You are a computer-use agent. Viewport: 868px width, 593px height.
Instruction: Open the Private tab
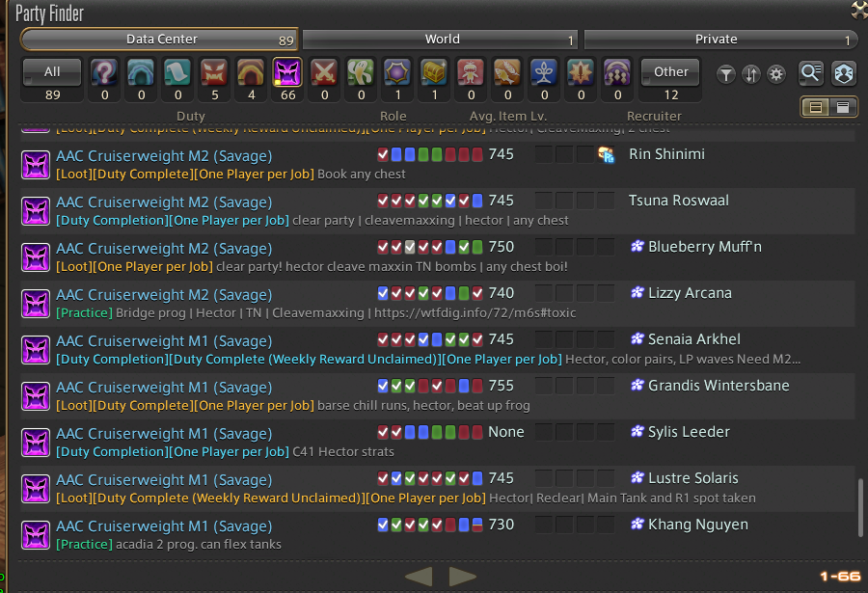(x=720, y=40)
